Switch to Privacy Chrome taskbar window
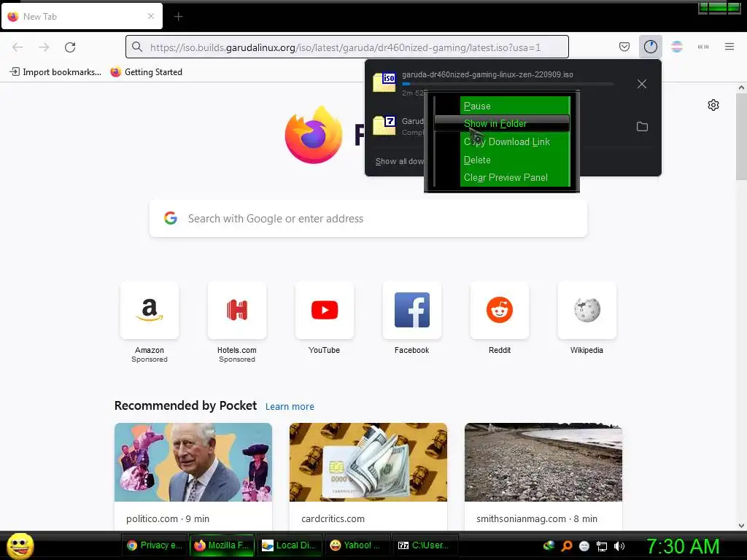Viewport: 747px width, 560px height. coord(155,545)
